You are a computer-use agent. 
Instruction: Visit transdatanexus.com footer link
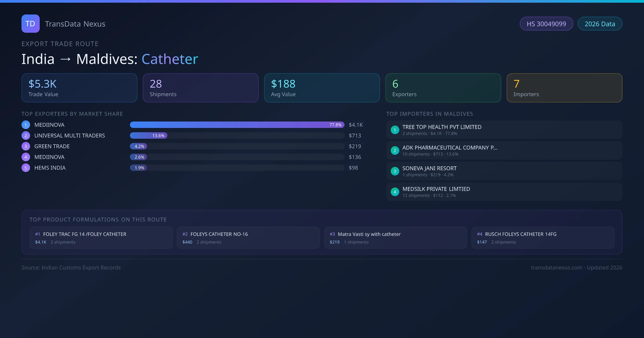[x=556, y=267]
